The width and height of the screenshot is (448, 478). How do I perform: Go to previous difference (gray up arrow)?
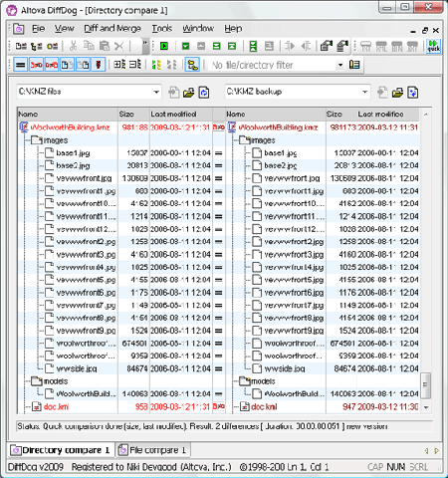(201, 46)
